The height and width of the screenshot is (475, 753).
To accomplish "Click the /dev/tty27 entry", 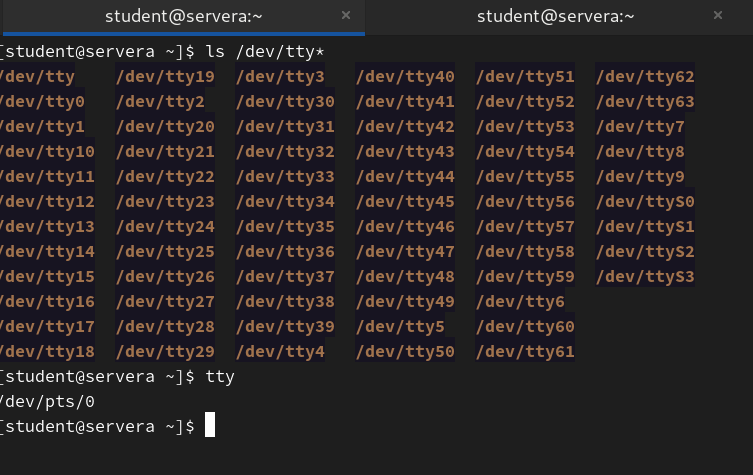I will pyautogui.click(x=165, y=301).
